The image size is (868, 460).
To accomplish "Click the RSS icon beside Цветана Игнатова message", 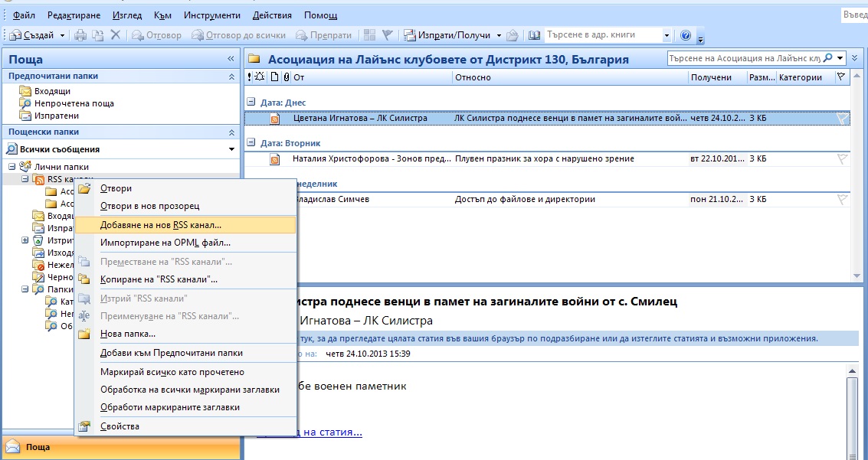I will (275, 119).
